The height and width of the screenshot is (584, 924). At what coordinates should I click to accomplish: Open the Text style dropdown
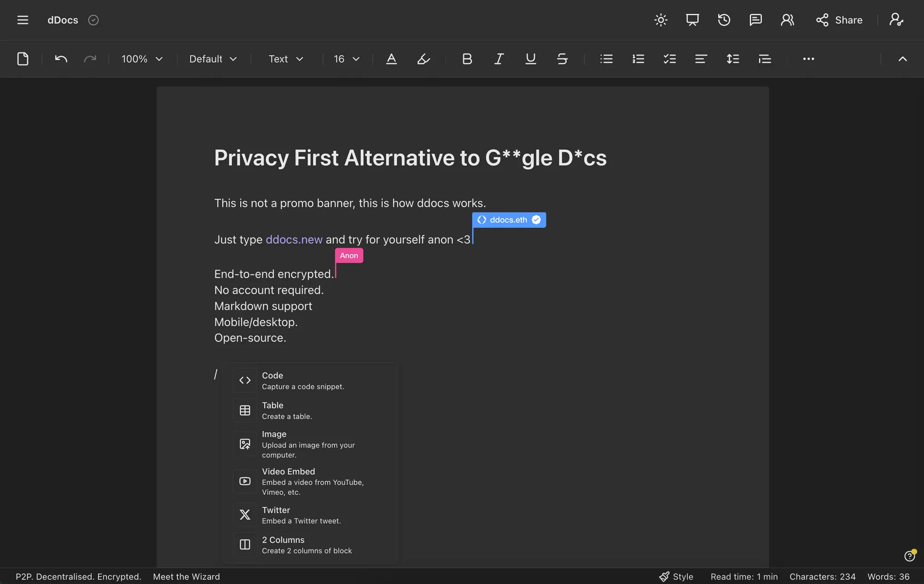coord(285,59)
